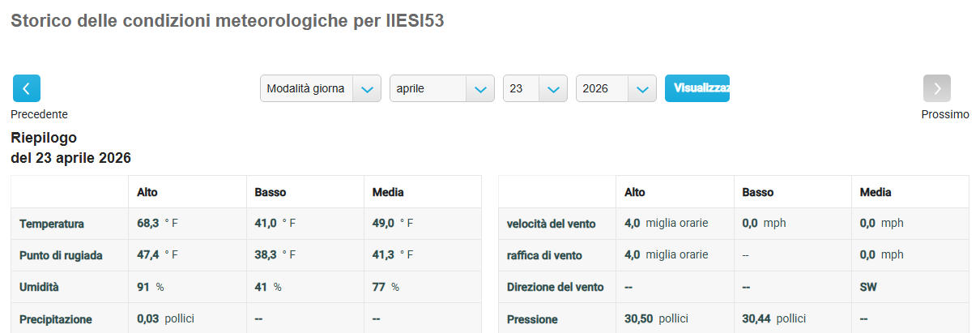
Task: Click the Riepilogo del 23 aprile 2026 heading
Action: 70,147
